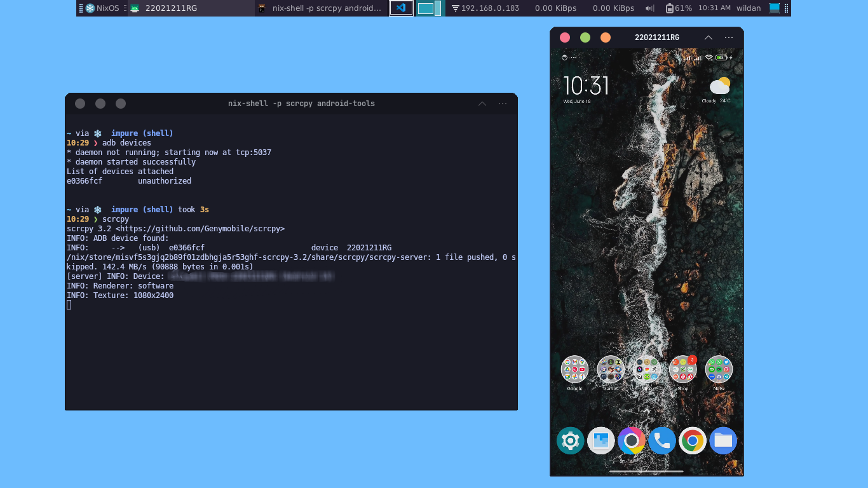Switch to 22021211RG task in top bar
868x488 pixels.
click(191, 8)
